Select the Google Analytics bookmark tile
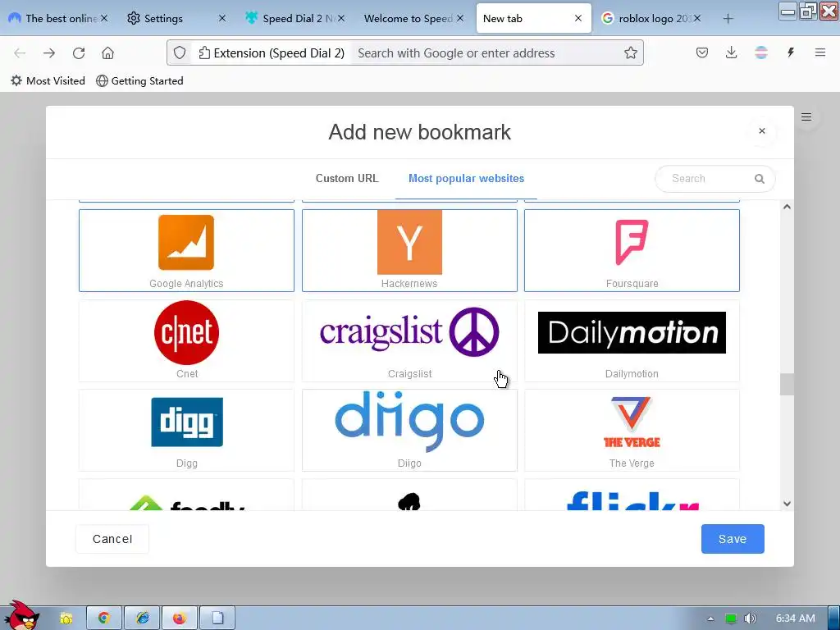Viewport: 840px width, 630px height. [x=186, y=250]
